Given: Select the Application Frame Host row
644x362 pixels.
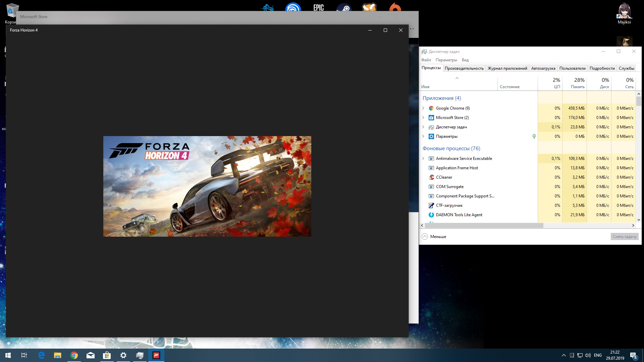Looking at the screenshot, I should 527,168.
